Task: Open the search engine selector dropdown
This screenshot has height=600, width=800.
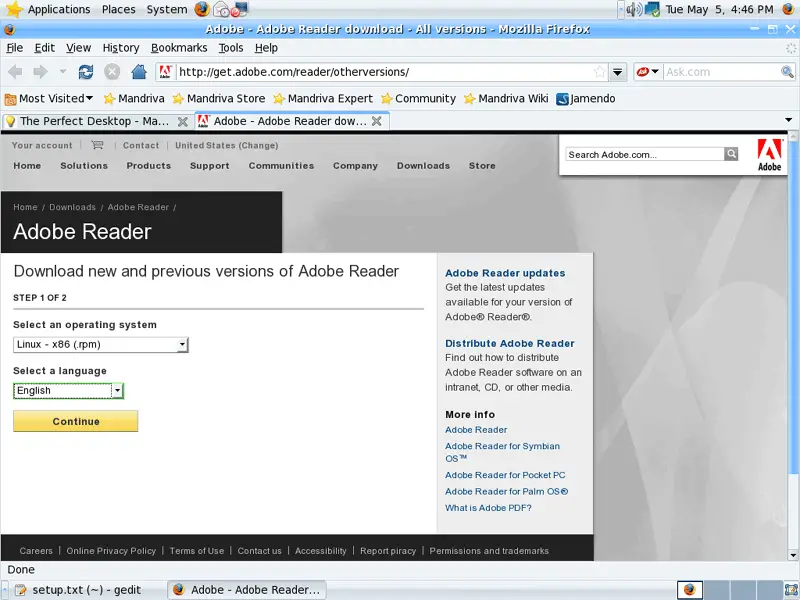Action: [648, 72]
